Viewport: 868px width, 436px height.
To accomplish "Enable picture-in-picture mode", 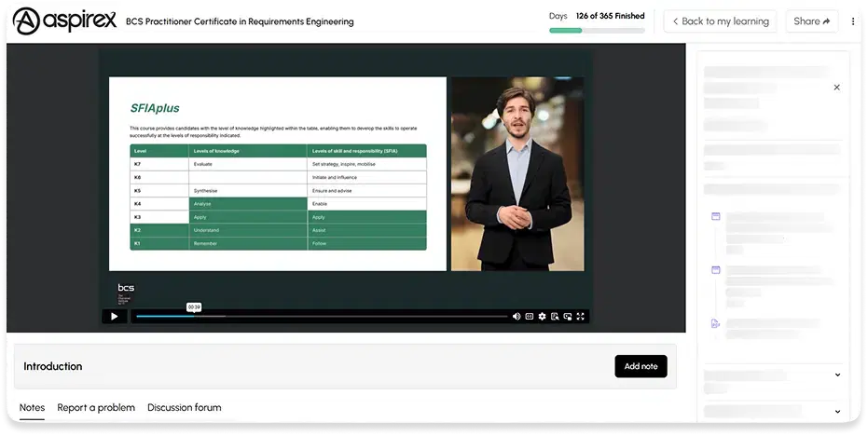I will (568, 317).
